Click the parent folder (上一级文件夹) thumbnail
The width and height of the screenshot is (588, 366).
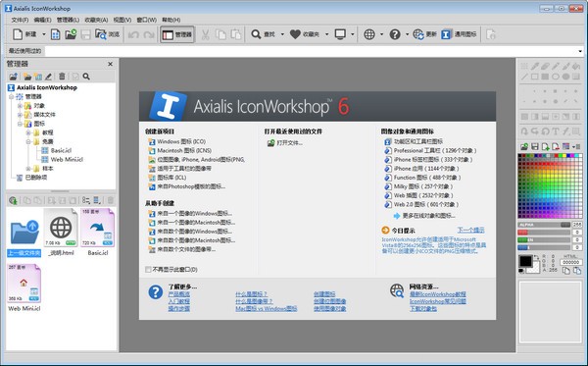[x=24, y=232]
